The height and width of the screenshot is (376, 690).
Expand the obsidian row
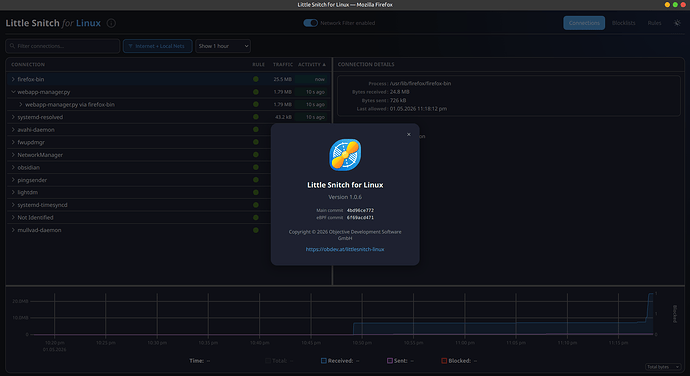click(x=13, y=167)
